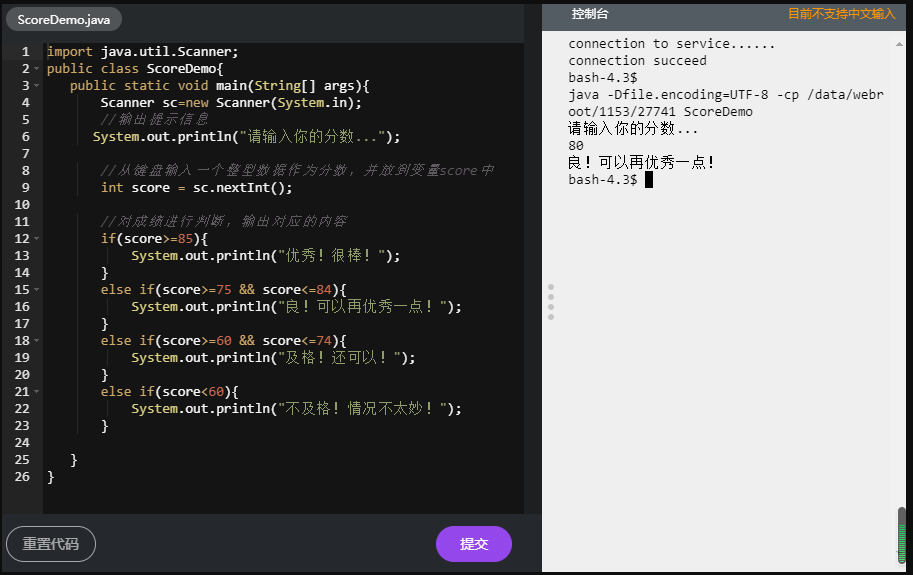This screenshot has height=575, width=913.
Task: Click console output '良！可以再优秀一点！'
Action: (x=641, y=162)
